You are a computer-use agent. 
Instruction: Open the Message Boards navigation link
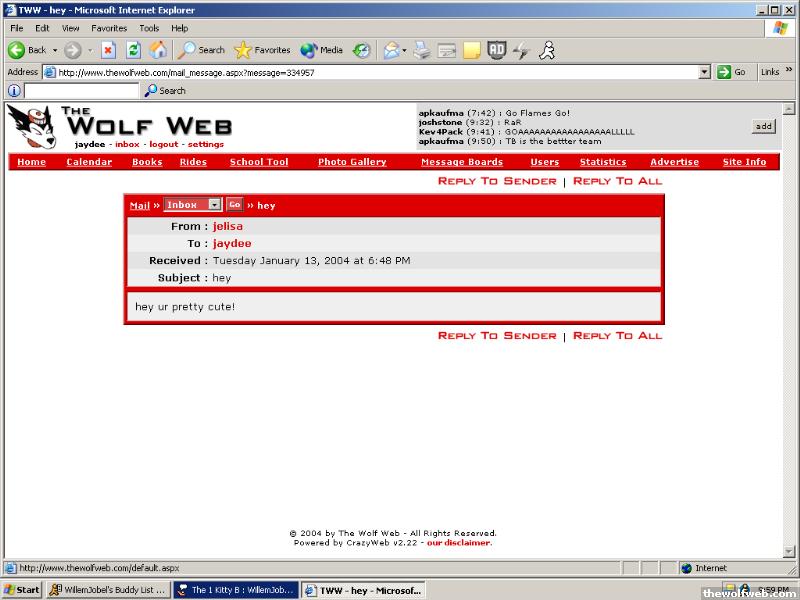pos(461,162)
